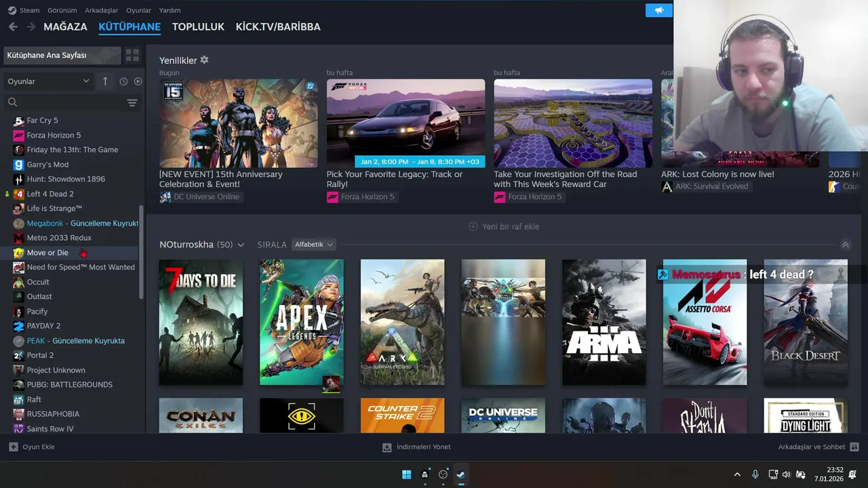Screen dimensions: 868x488
Task: Select Megabonk in the game list
Action: tap(72, 223)
